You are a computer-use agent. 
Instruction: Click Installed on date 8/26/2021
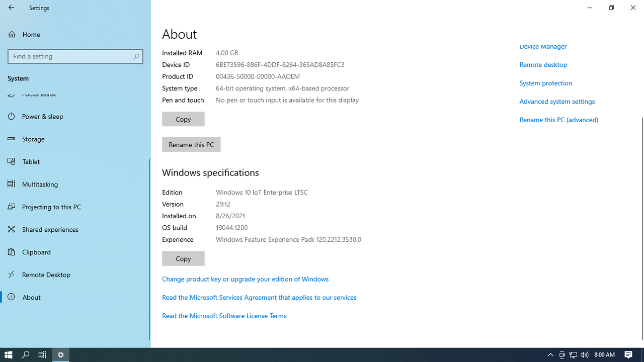pos(230,216)
